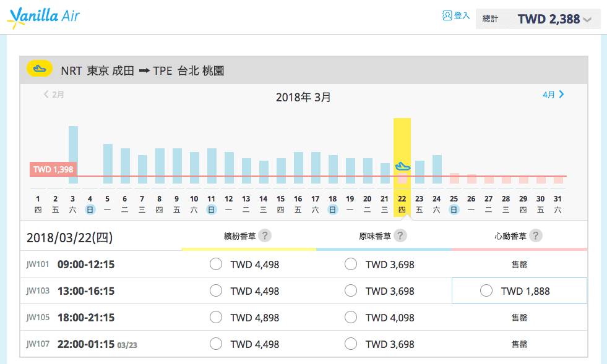Select JW103 繽紛香草 TWD 4,498 fare
607x364 pixels.
point(215,290)
